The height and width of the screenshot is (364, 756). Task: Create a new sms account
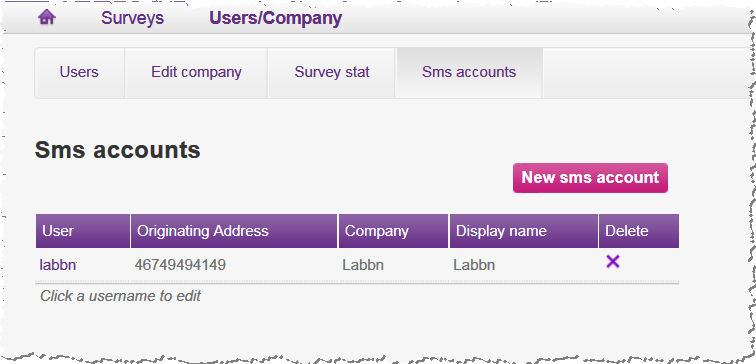coord(590,178)
